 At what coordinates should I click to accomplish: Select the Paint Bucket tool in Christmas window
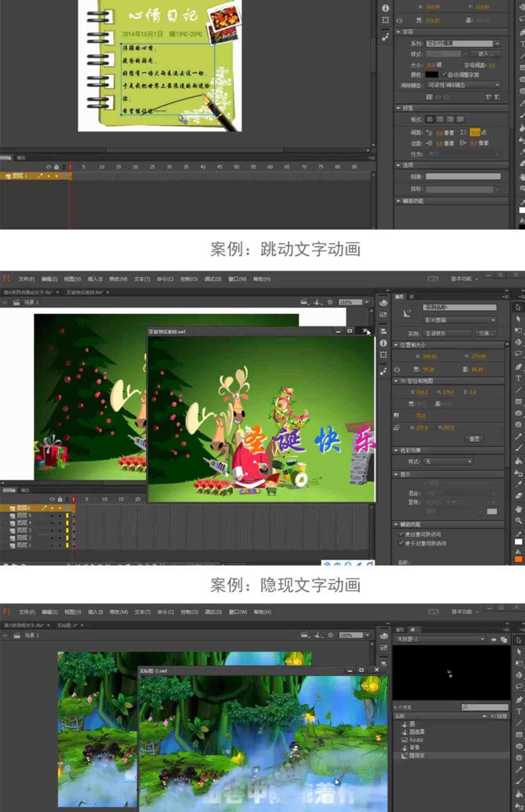pyautogui.click(x=518, y=461)
